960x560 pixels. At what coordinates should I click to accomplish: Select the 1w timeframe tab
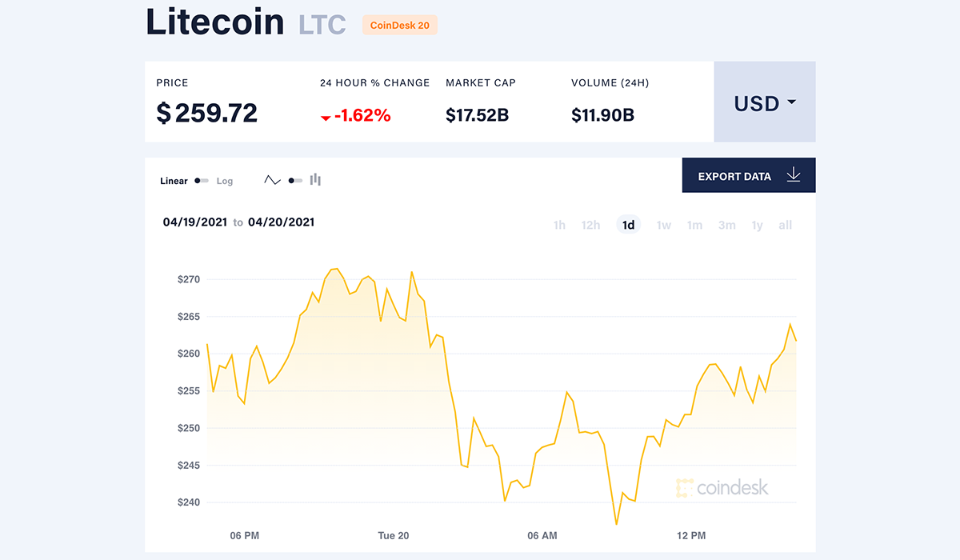[663, 225]
